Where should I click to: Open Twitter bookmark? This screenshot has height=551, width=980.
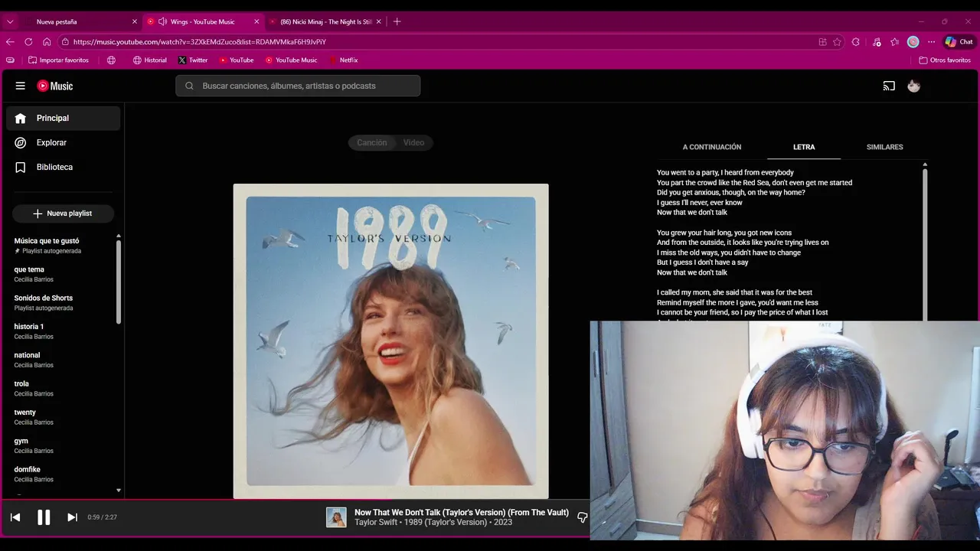click(193, 60)
